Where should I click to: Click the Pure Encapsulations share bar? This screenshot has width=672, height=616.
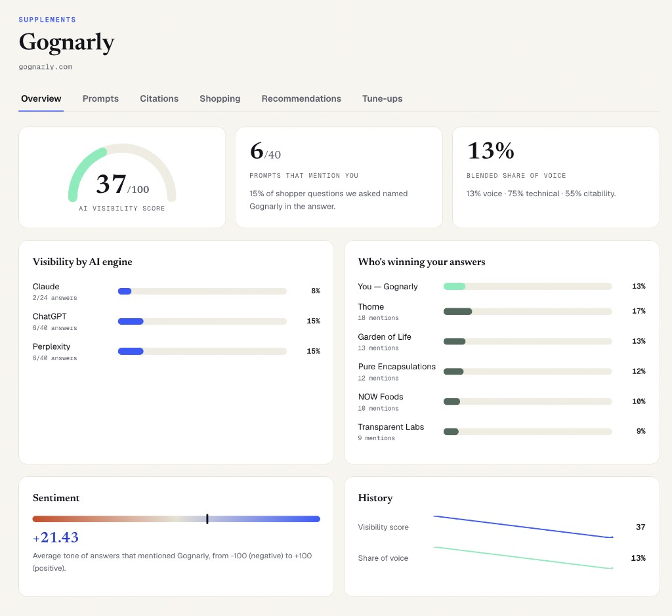tap(528, 371)
